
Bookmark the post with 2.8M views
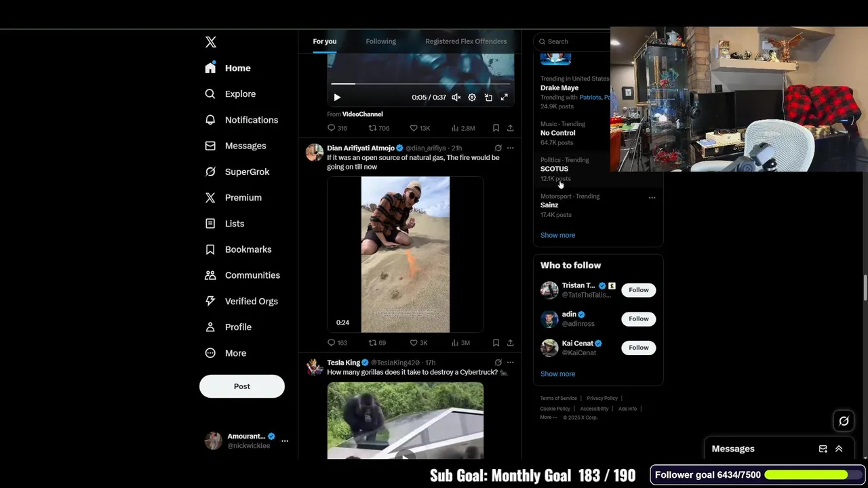tap(496, 128)
